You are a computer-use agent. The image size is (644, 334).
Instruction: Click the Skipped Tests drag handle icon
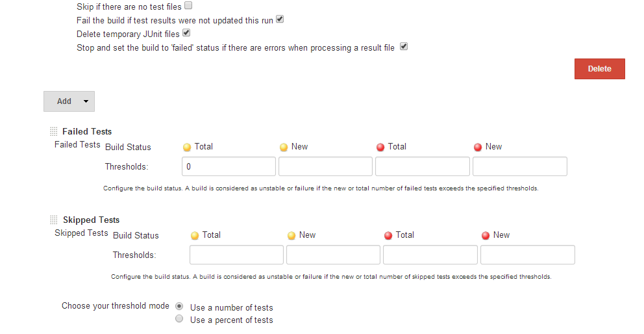pyautogui.click(x=54, y=220)
